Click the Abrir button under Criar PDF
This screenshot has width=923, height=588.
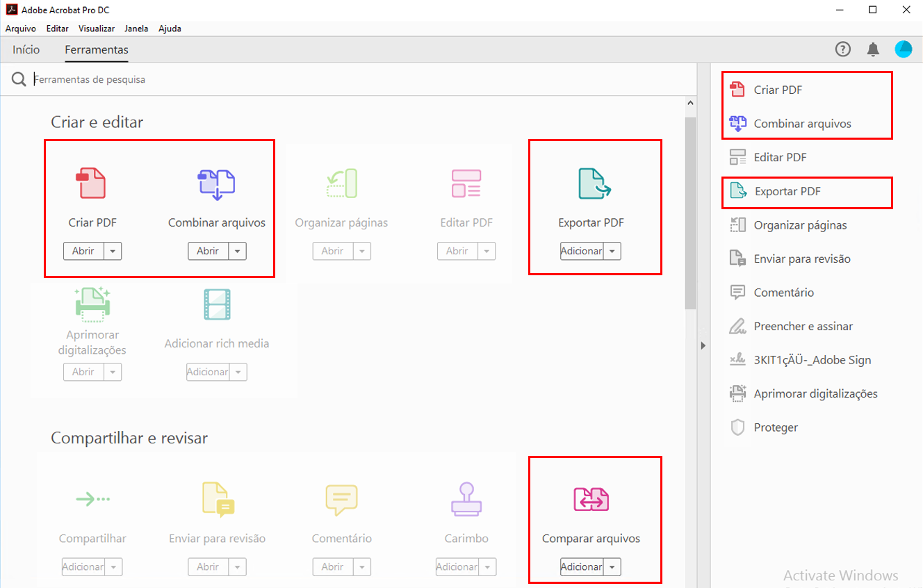click(x=83, y=251)
